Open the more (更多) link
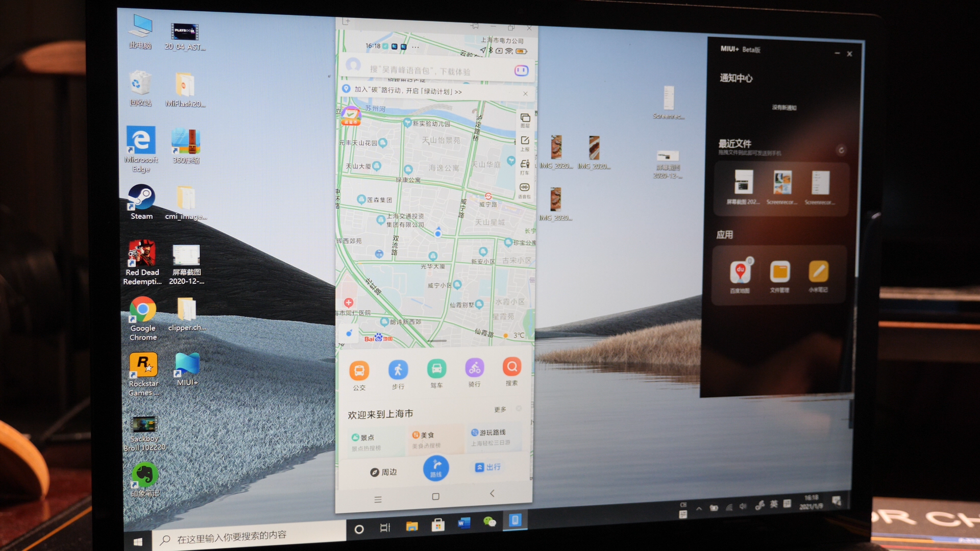Viewport: 980px width, 551px height. [500, 409]
